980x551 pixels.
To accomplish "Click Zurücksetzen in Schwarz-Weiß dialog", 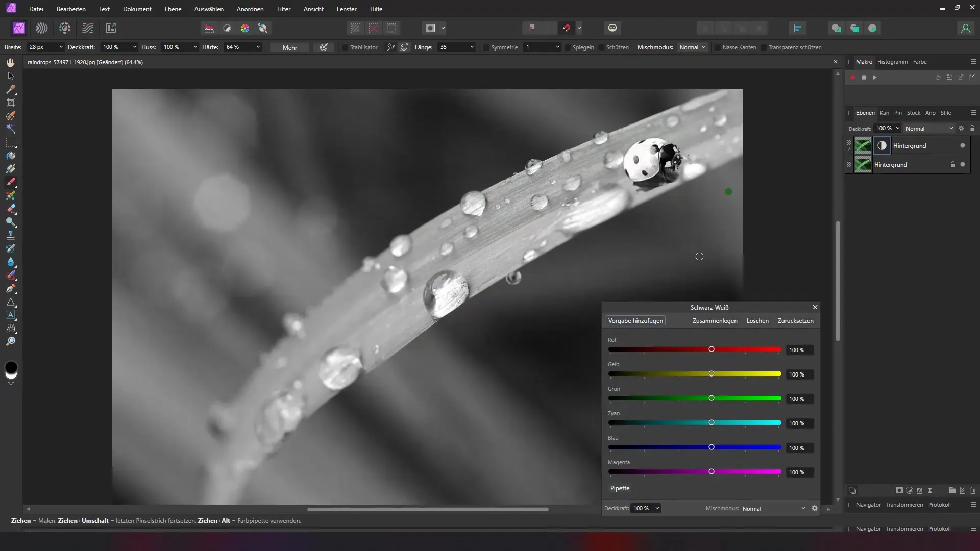I will point(795,321).
